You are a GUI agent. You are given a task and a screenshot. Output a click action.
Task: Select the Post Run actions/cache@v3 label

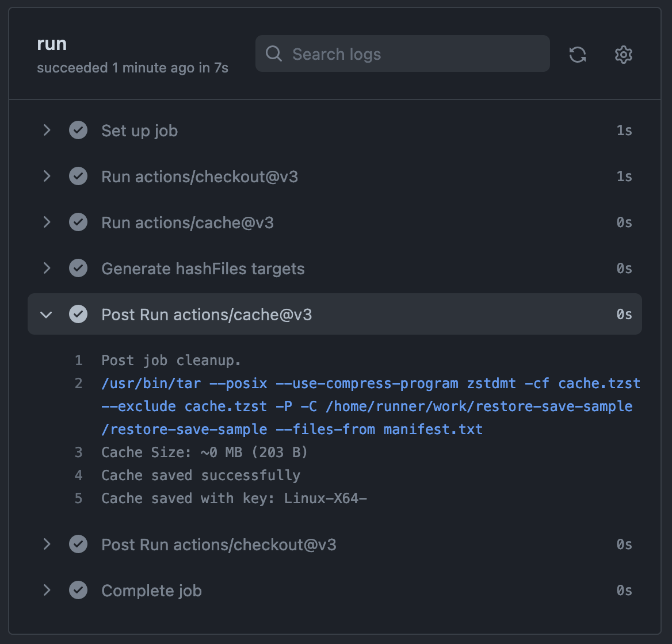tap(207, 315)
